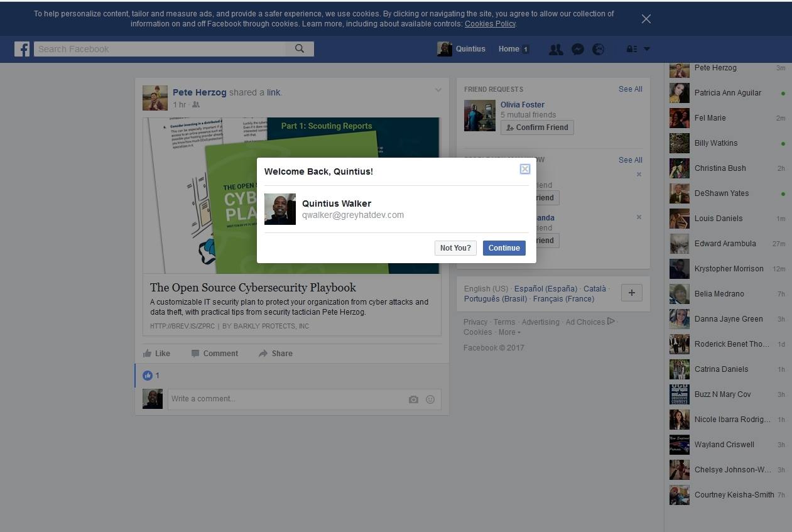Open Pete Herzog's profile from the post
Screen dimensions: 792x532
coord(200,92)
